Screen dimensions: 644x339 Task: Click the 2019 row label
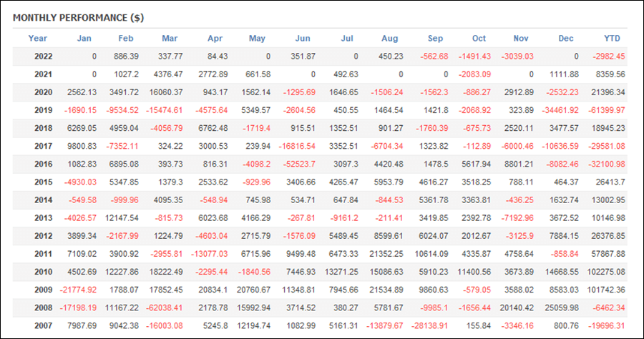[x=43, y=110]
